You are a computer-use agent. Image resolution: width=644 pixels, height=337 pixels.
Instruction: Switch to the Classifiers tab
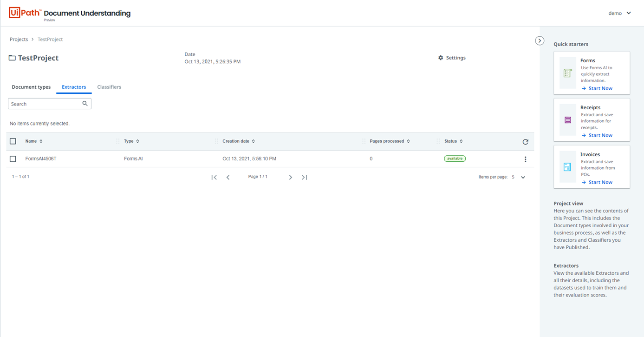(x=109, y=87)
